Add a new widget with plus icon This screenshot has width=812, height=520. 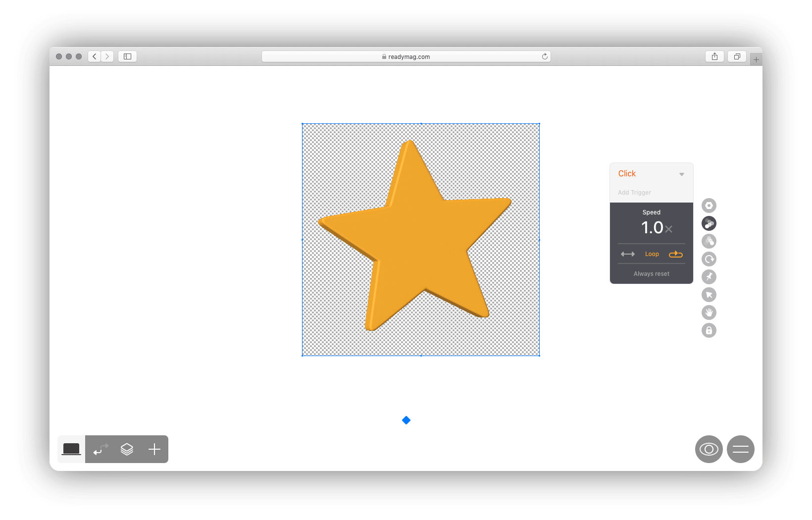[154, 449]
